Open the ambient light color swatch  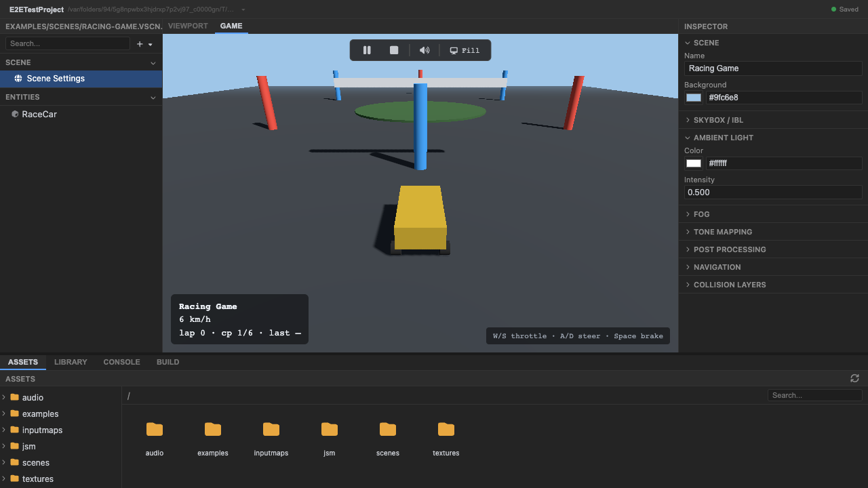694,163
